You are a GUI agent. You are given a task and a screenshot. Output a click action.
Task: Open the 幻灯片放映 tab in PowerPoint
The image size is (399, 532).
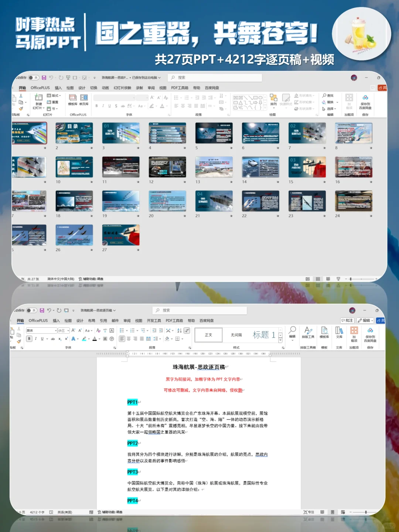tap(122, 88)
